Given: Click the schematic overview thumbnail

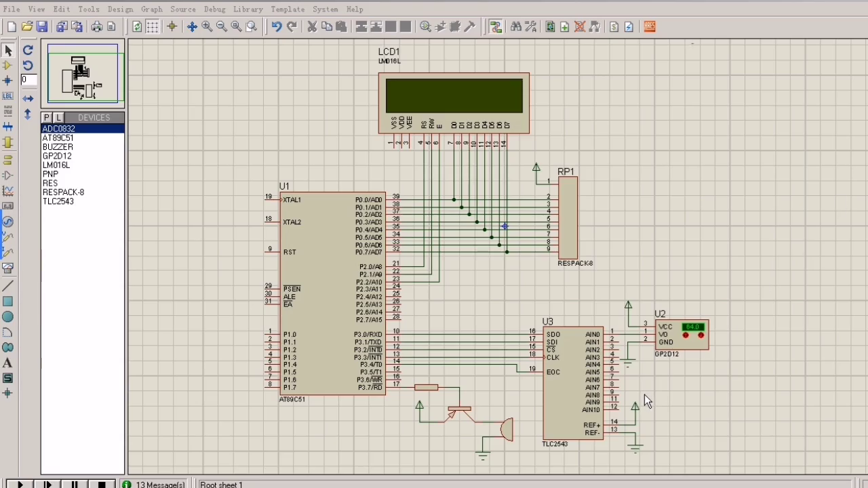Looking at the screenshot, I should pyautogui.click(x=83, y=74).
